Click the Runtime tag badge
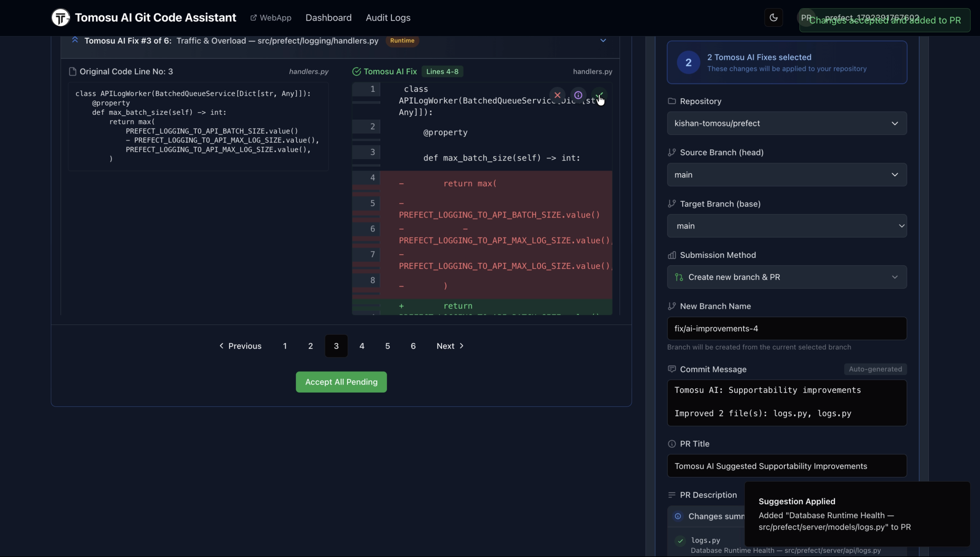The image size is (980, 557). coord(402,40)
